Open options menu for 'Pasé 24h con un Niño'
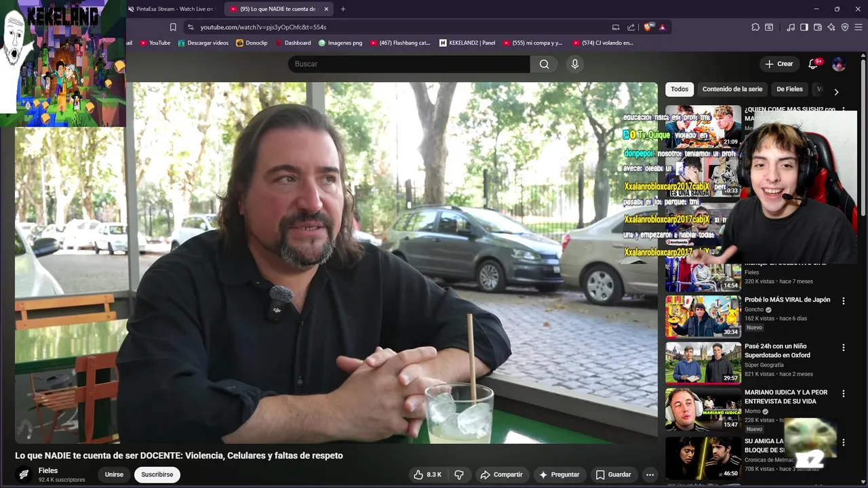 844,347
